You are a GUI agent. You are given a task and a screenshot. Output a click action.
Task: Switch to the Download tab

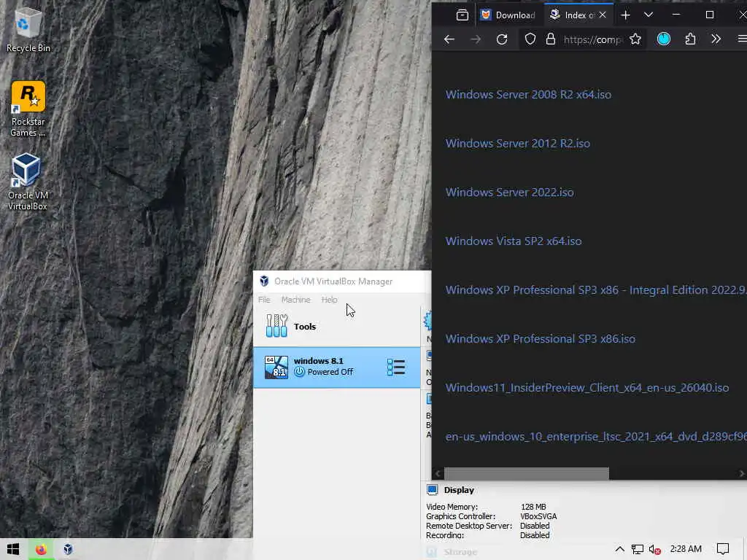coord(508,15)
